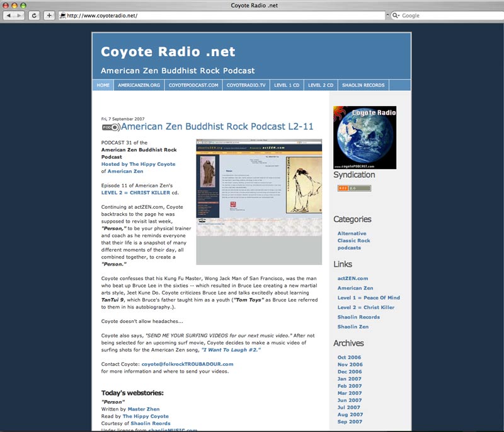
Task: Open the Sep 2007 archive link
Action: [x=350, y=421]
